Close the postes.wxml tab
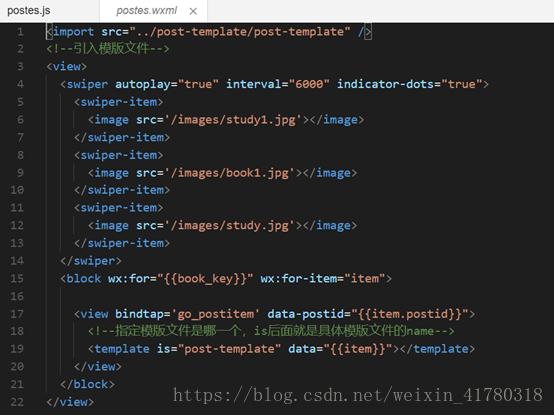The height and width of the screenshot is (415, 554). click(193, 11)
